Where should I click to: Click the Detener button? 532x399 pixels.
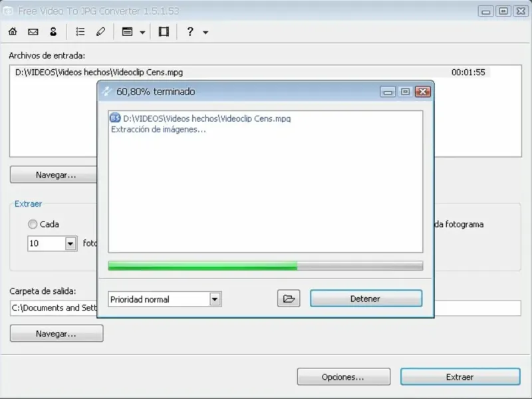(366, 299)
